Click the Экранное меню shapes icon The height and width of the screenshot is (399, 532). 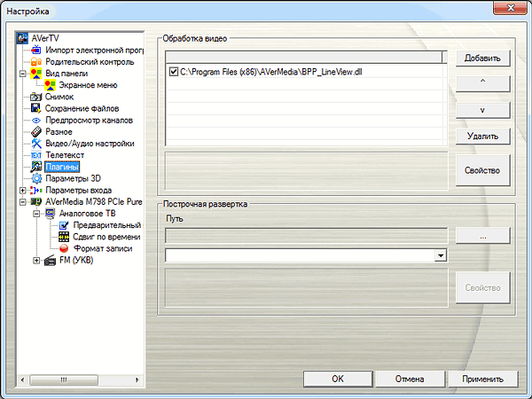[50, 85]
